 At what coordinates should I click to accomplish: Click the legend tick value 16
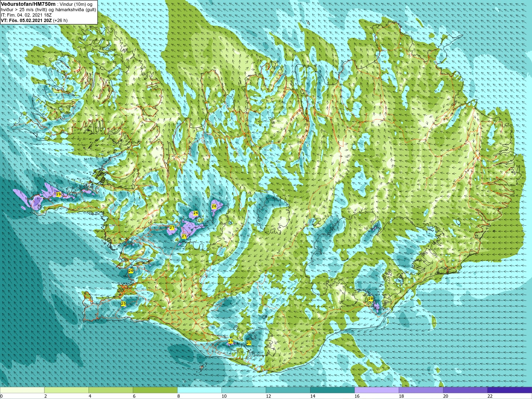pyautogui.click(x=357, y=397)
